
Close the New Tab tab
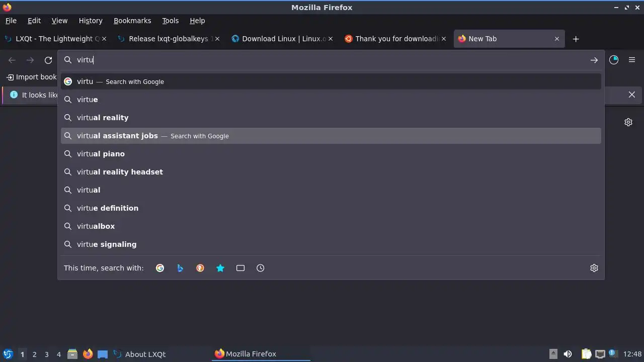click(x=557, y=39)
